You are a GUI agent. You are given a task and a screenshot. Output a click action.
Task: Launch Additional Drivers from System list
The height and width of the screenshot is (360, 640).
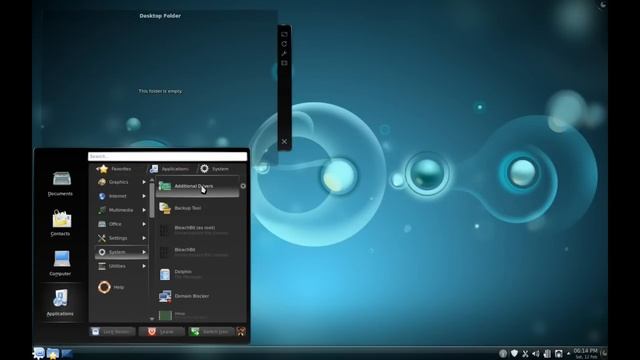point(198,186)
